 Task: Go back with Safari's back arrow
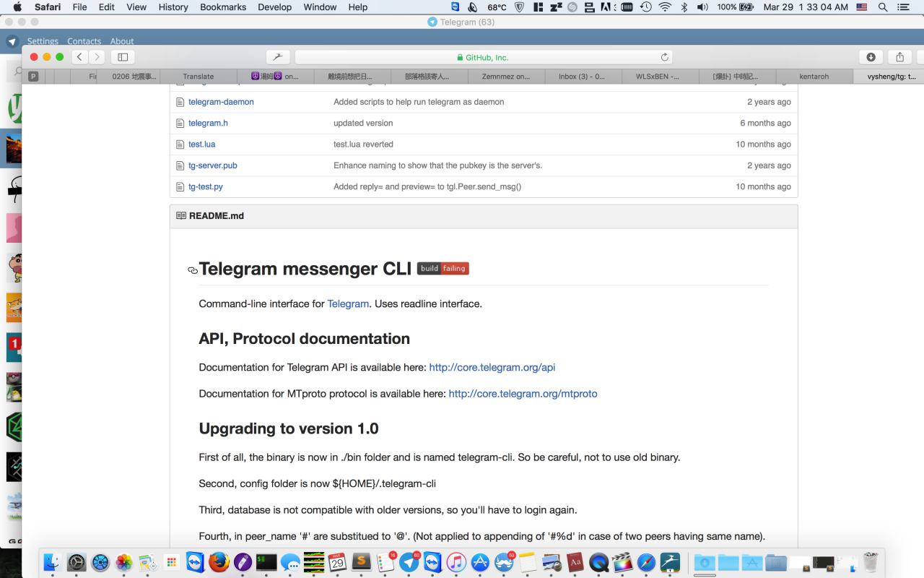tap(79, 57)
